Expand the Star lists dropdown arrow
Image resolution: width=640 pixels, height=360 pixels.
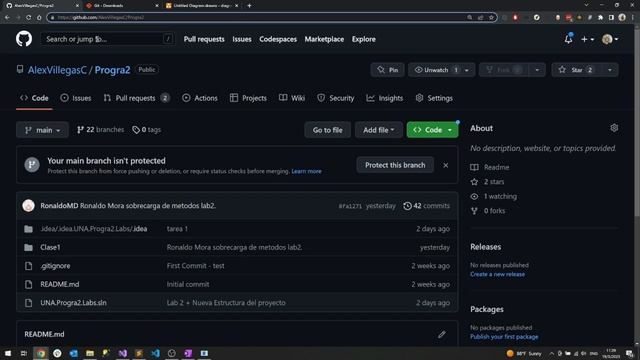point(610,70)
